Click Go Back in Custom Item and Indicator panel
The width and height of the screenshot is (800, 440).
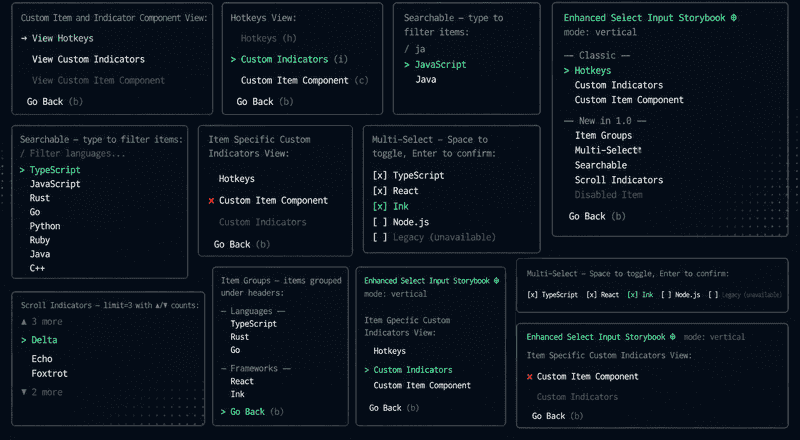click(55, 102)
